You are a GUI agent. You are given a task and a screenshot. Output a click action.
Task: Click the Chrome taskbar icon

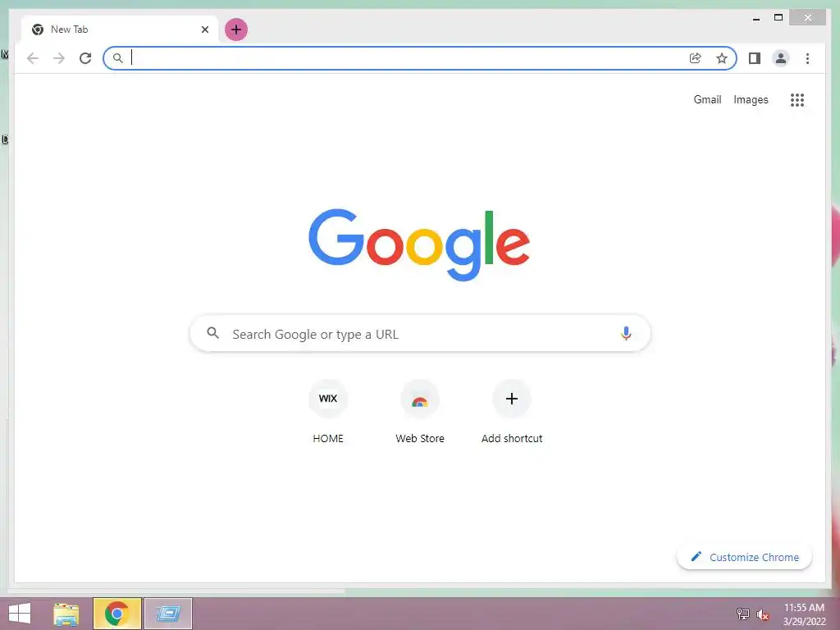point(116,614)
